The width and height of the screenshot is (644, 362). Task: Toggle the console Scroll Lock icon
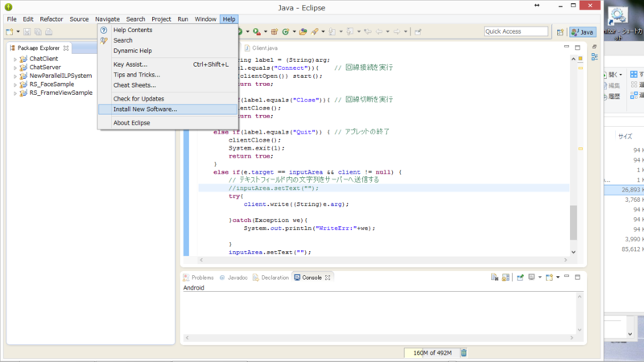[x=506, y=278]
